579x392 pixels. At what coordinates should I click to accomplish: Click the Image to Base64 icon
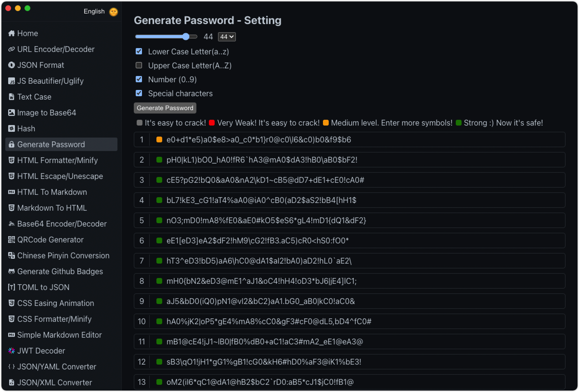click(12, 113)
